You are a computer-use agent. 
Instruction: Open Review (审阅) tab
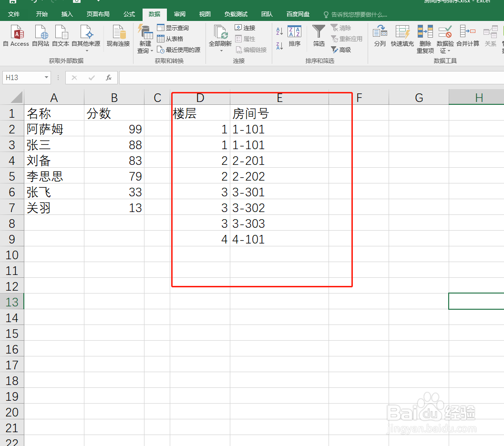tap(180, 14)
